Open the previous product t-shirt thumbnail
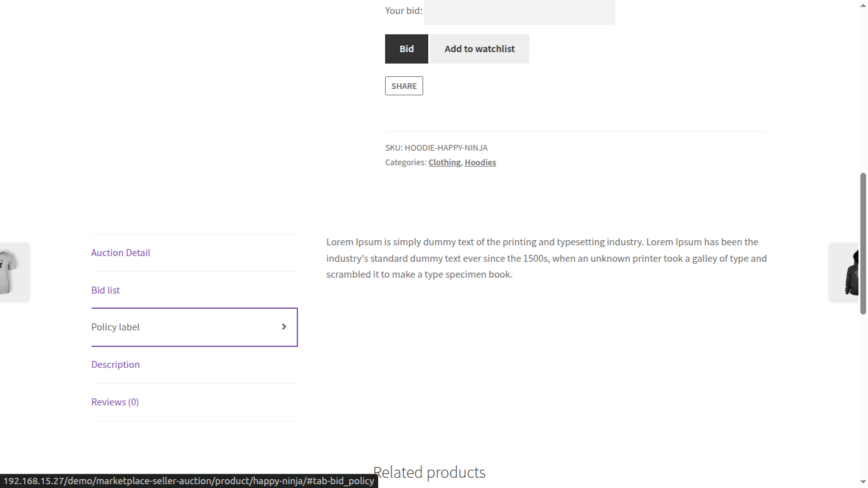Image resolution: width=868 pixels, height=488 pixels. coord(13,272)
